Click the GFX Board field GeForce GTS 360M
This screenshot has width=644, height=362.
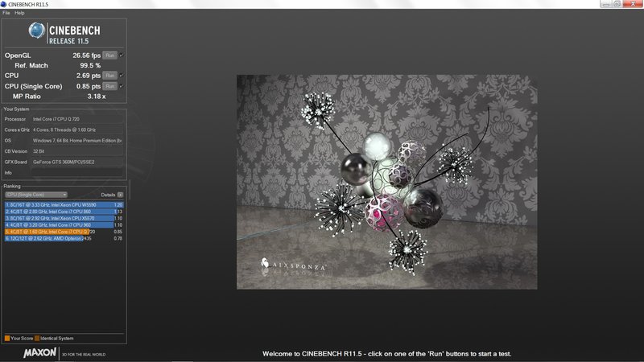77,162
